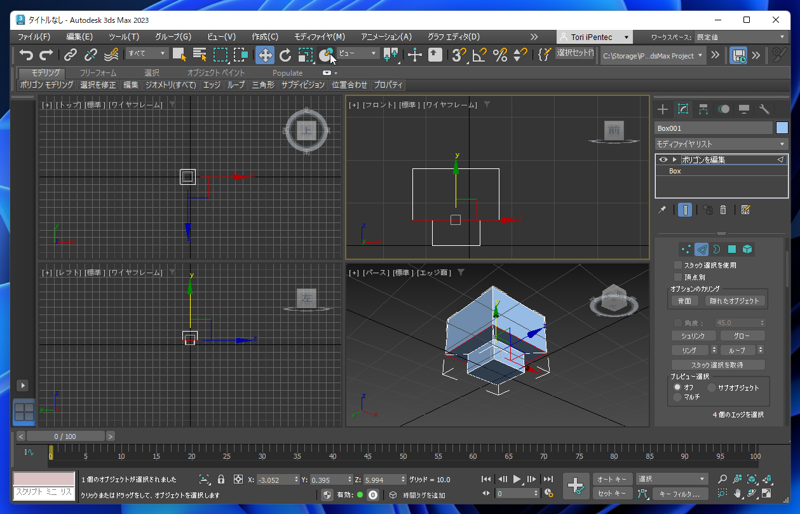Select Polygon sub-object level icon
Screen dimensions: 800x514
tap(732, 249)
